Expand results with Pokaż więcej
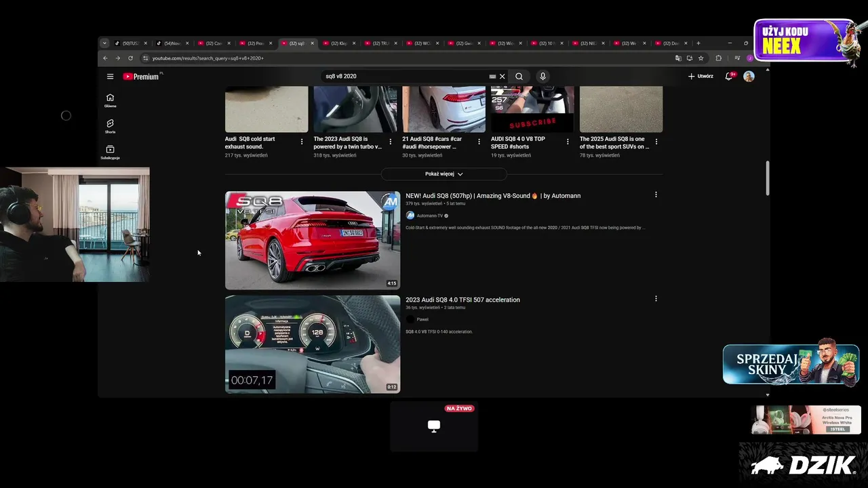Viewport: 868px width, 488px height. pyautogui.click(x=443, y=174)
